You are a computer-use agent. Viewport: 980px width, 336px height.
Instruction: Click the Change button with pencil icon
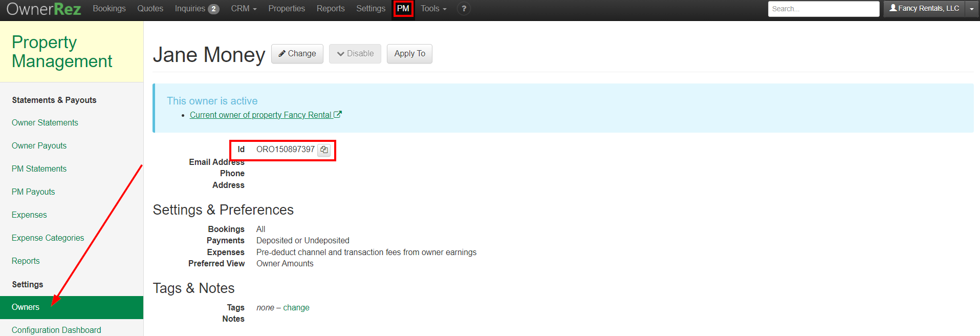point(297,54)
